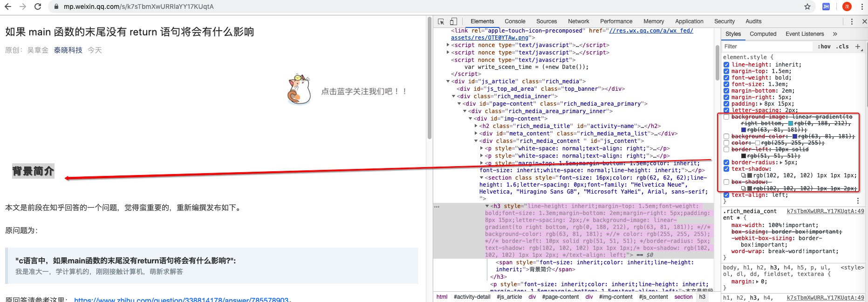Expand the border-radius shorthand triangle
Screen dimensions: 868x302
click(x=781, y=162)
